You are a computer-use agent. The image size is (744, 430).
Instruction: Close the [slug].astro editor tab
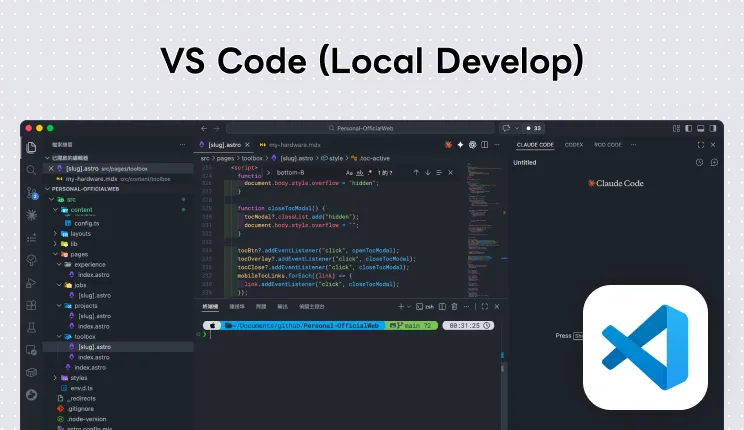tap(247, 145)
